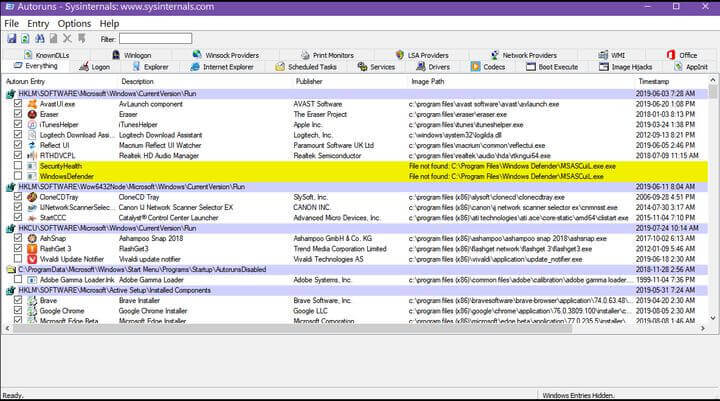The height and width of the screenshot is (401, 720).
Task: Open the Image Hijacks tab
Action: 626,67
